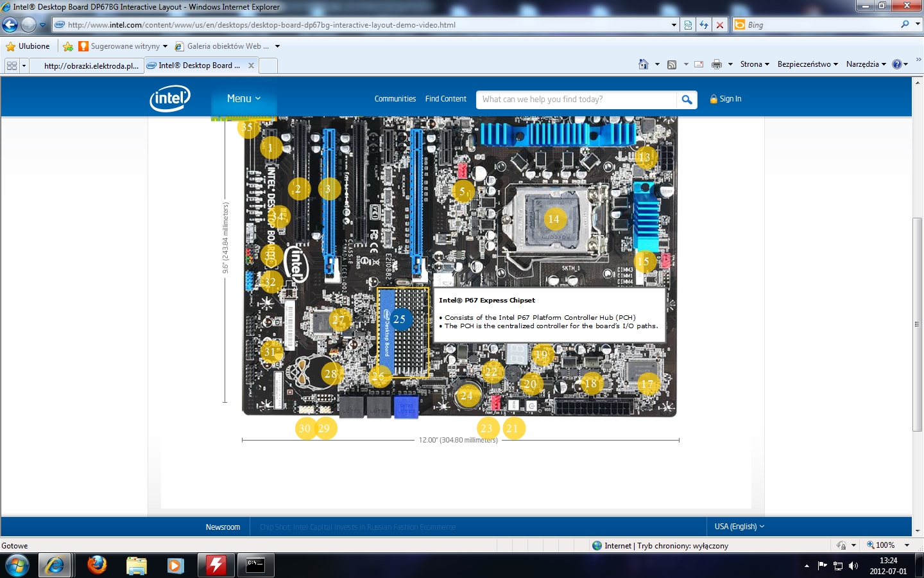
Task: Open Ulubione favorites star button
Action: pyautogui.click(x=28, y=46)
